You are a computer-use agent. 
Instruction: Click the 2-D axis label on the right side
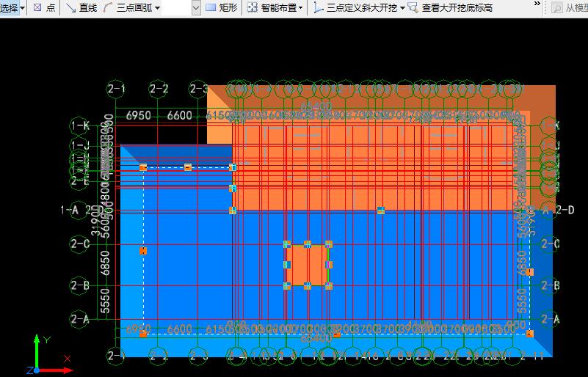pyautogui.click(x=565, y=211)
